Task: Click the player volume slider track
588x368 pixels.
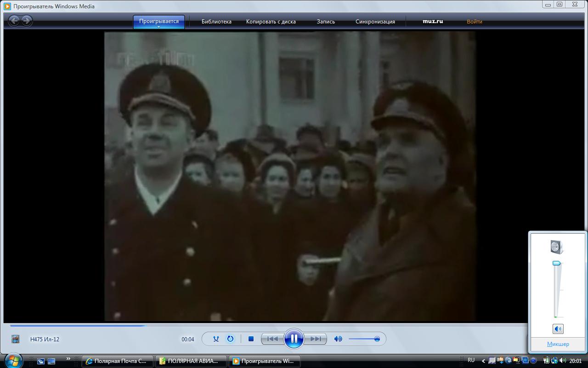Action: (363, 339)
